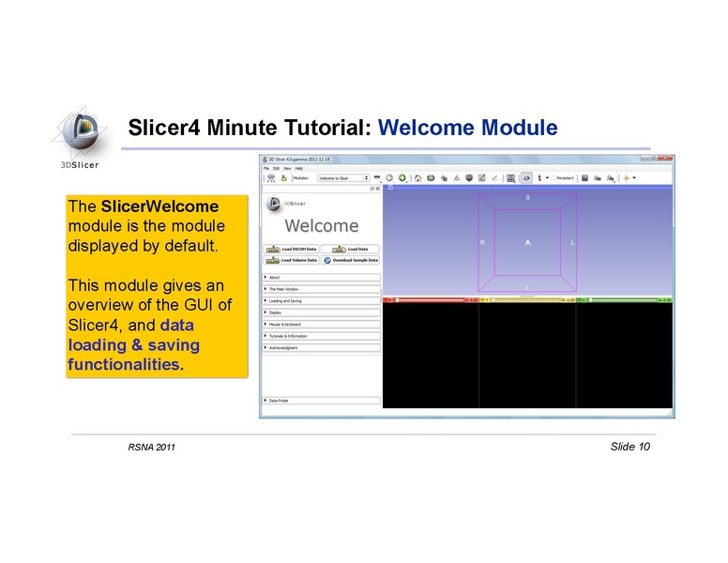Click the restore scene view icon

[x=611, y=178]
